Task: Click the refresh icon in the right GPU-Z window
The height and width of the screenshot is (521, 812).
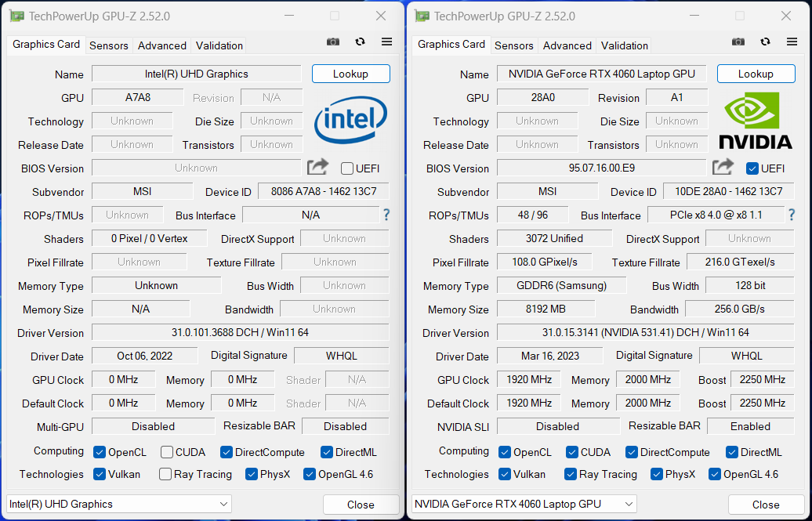Action: pyautogui.click(x=765, y=42)
